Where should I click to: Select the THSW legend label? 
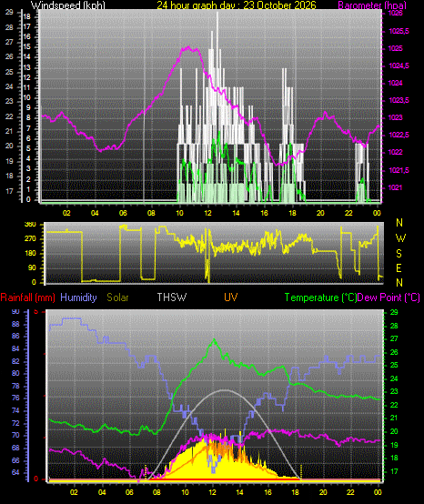click(172, 297)
